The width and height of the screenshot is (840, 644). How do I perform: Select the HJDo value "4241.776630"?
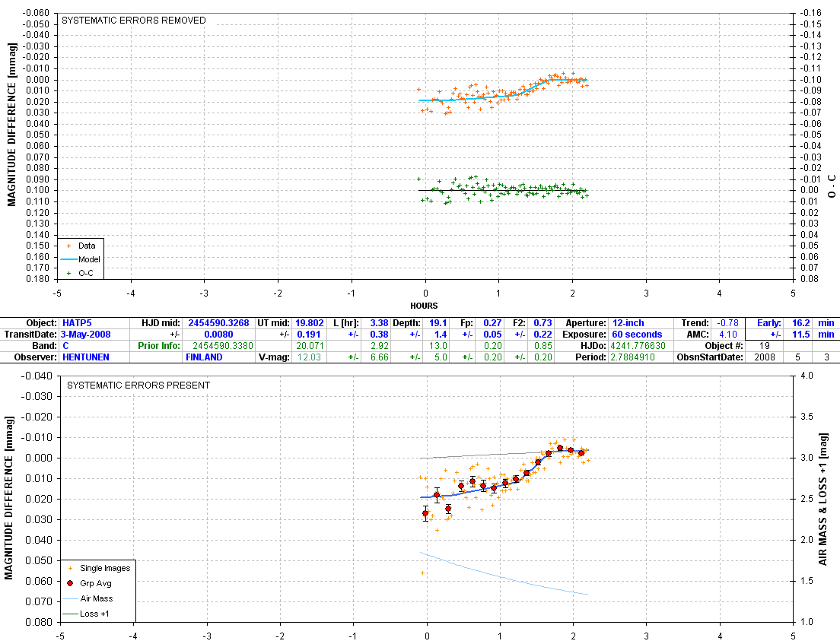click(x=638, y=346)
